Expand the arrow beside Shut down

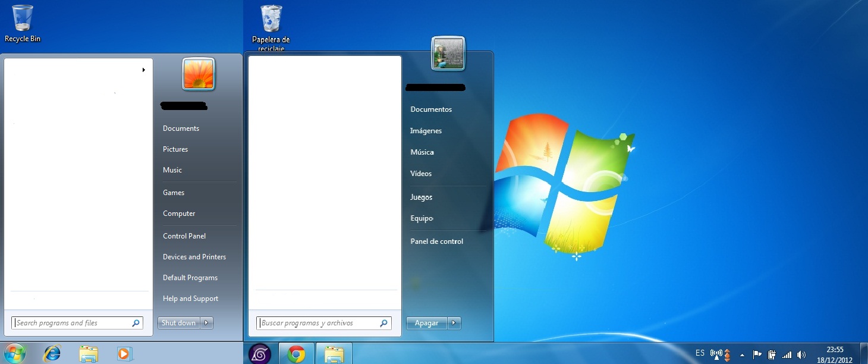tap(207, 323)
